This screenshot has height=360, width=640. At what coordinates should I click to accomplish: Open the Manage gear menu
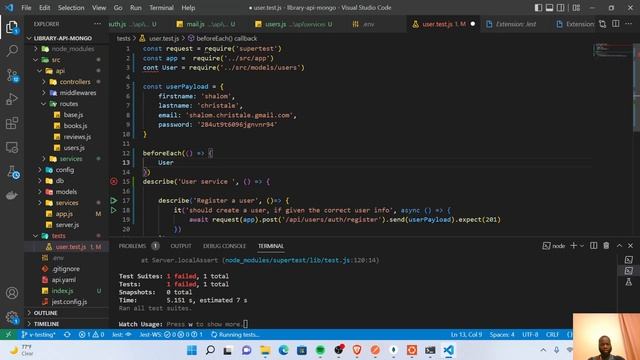(12, 317)
